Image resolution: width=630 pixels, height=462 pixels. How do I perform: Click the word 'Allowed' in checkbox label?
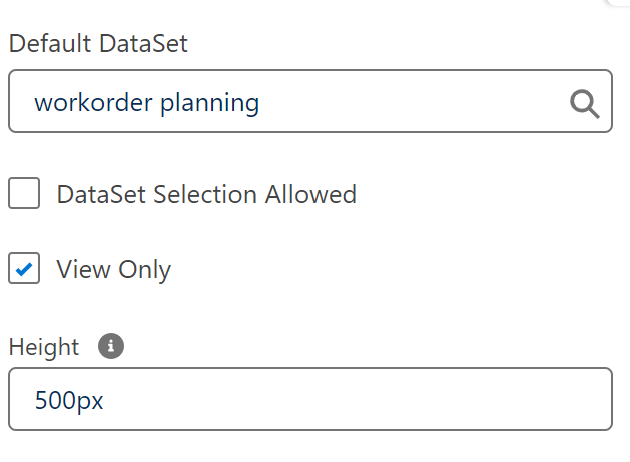point(310,194)
